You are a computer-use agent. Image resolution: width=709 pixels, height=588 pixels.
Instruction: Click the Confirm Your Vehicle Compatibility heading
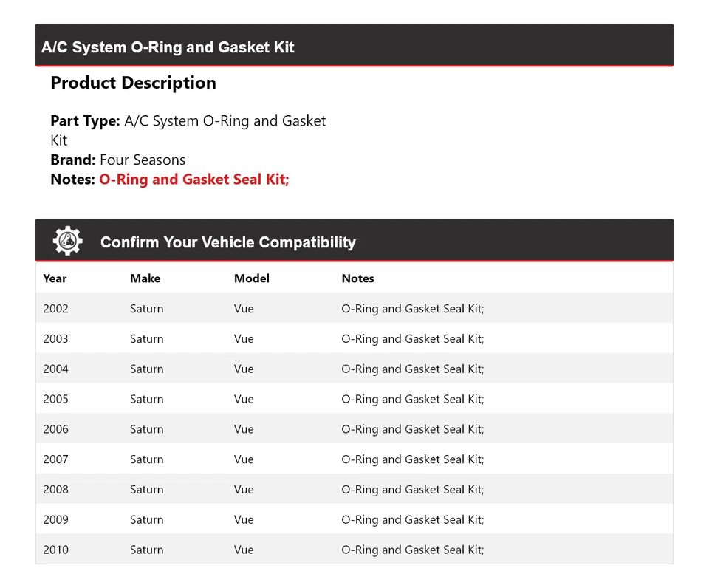click(x=227, y=242)
